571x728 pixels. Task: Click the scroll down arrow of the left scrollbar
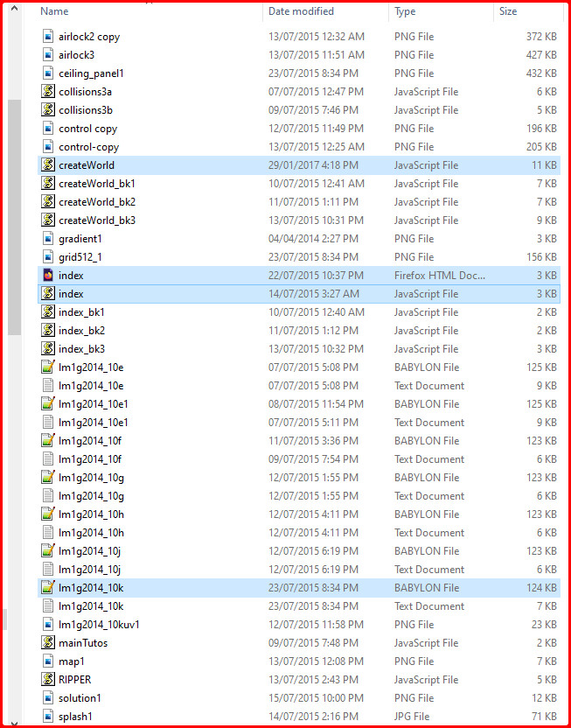(14, 723)
